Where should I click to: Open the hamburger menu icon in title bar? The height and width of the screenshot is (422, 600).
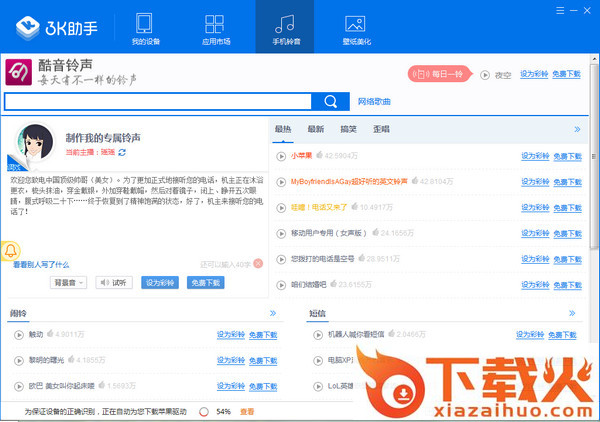click(560, 11)
